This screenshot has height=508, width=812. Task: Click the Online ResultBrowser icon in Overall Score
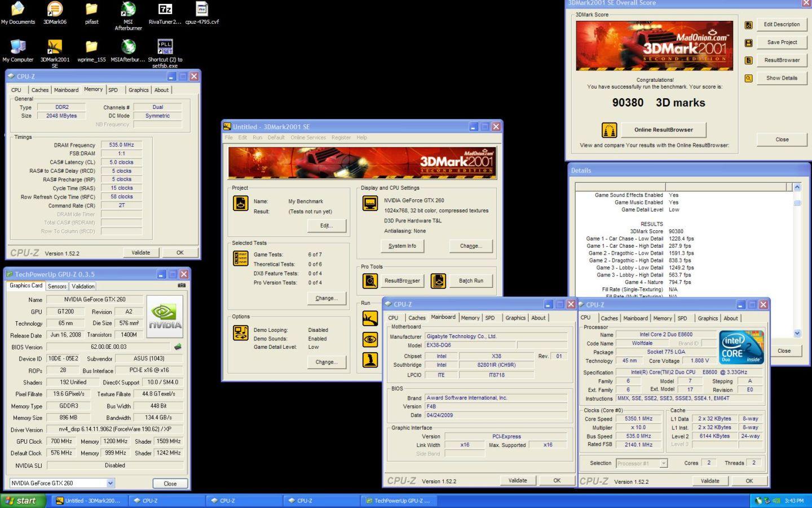(x=609, y=130)
